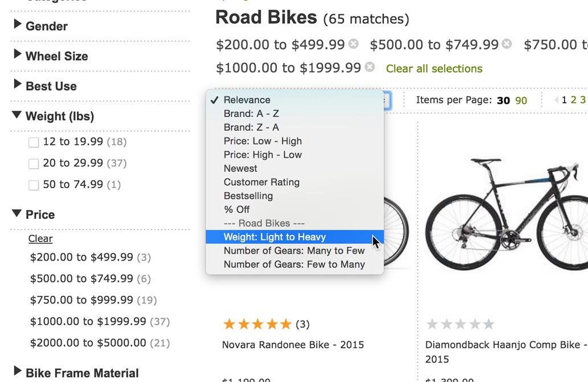Click the Clear link under Price
588x382 pixels.
40,239
